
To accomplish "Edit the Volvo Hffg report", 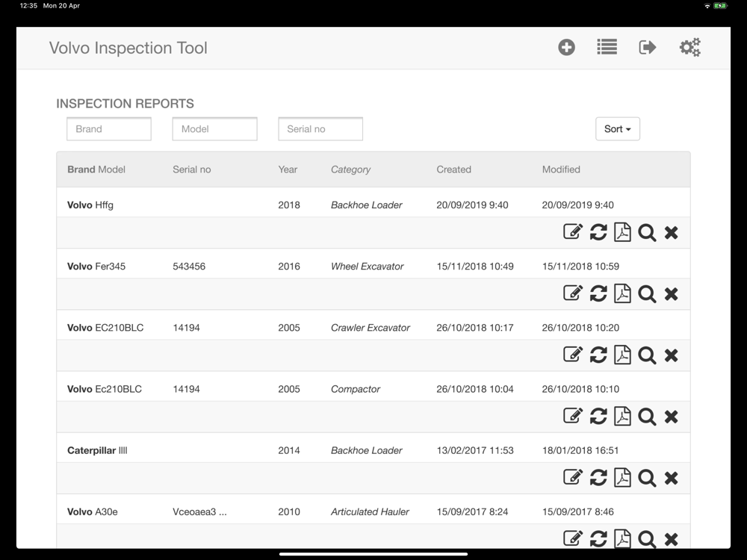I will pyautogui.click(x=573, y=232).
